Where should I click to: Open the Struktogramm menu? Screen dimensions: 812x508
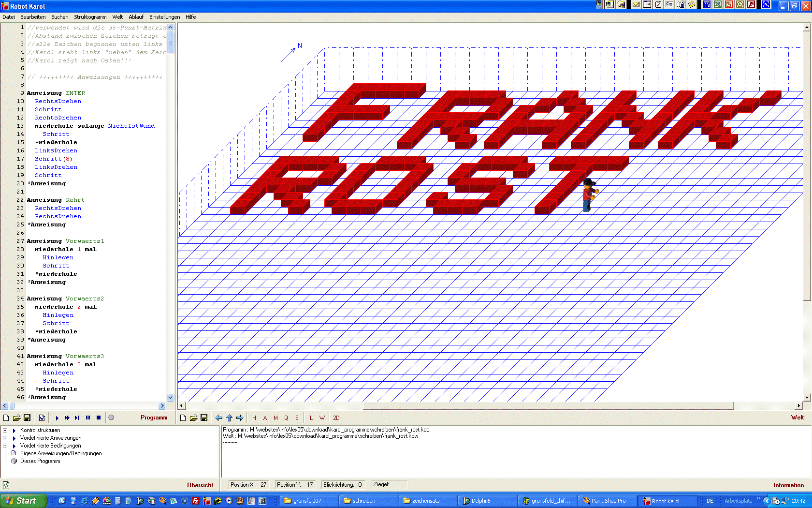click(90, 17)
